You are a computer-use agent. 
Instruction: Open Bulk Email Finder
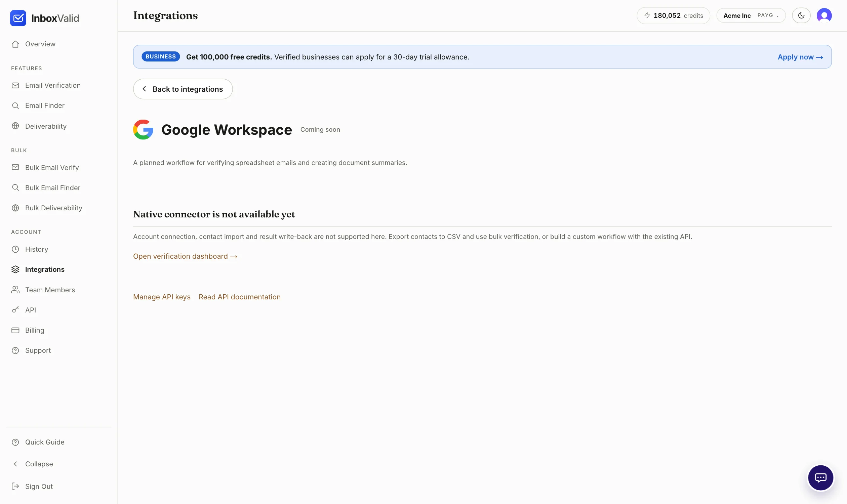point(52,188)
